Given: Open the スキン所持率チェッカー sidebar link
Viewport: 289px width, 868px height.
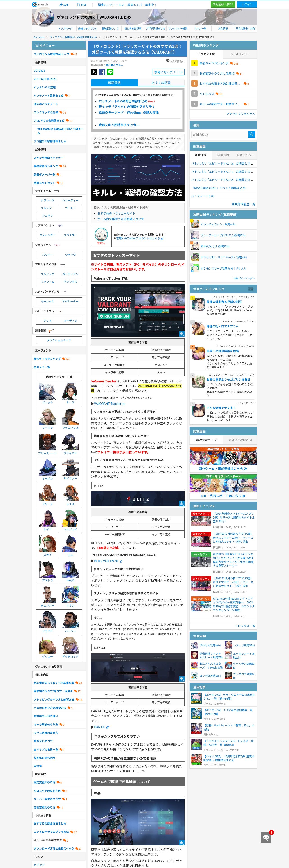Looking at the screenshot, I should (x=48, y=158).
